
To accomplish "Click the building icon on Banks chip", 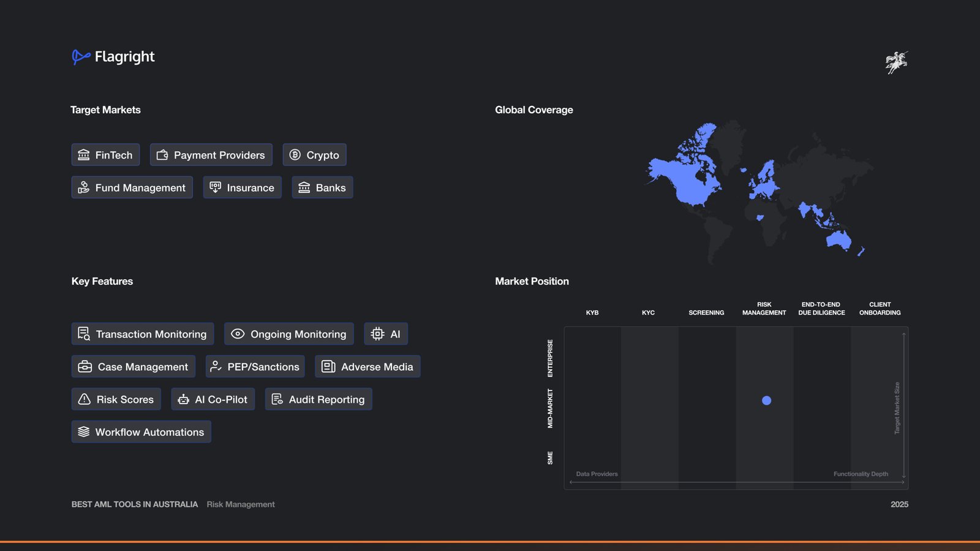I will 304,187.
